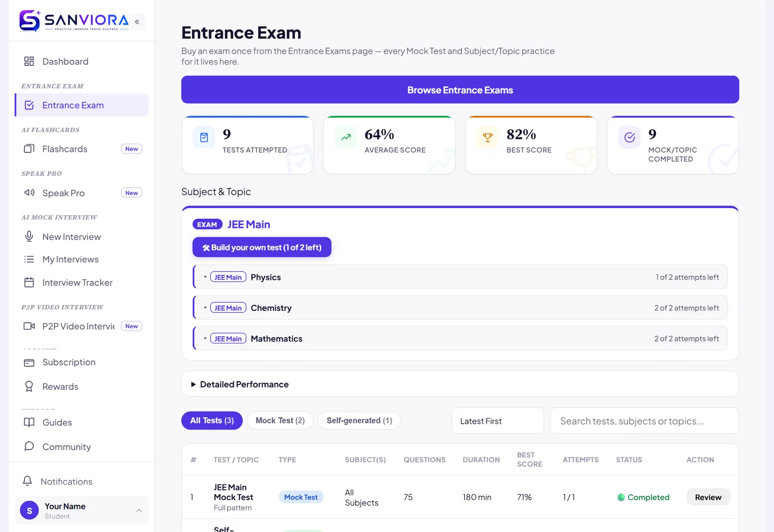Click the Sanviora logo
The width and height of the screenshot is (774, 532).
[x=74, y=21]
